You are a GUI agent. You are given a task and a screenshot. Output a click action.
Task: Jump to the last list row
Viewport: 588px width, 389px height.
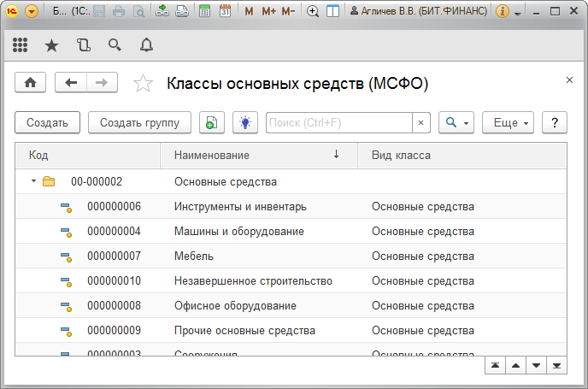click(556, 365)
